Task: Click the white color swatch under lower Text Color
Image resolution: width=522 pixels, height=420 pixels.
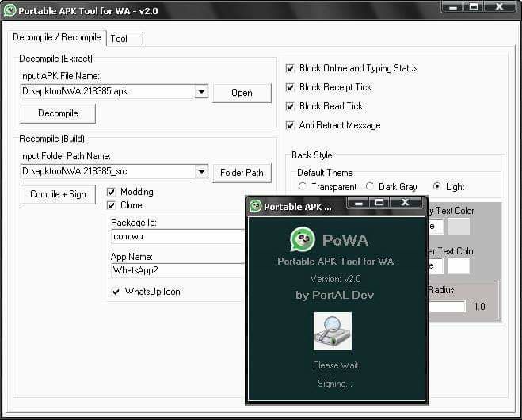Action: 459,265
